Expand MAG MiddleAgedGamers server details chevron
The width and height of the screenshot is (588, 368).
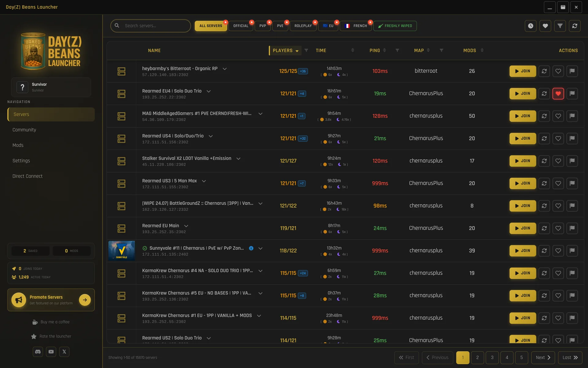[260, 113]
